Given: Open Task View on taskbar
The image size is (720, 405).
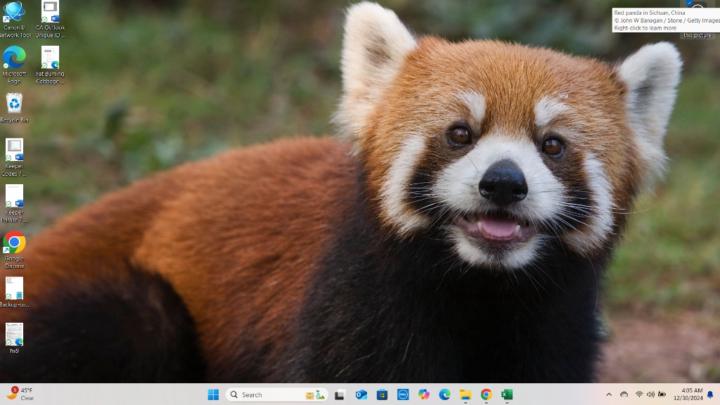Looking at the screenshot, I should click(x=340, y=394).
